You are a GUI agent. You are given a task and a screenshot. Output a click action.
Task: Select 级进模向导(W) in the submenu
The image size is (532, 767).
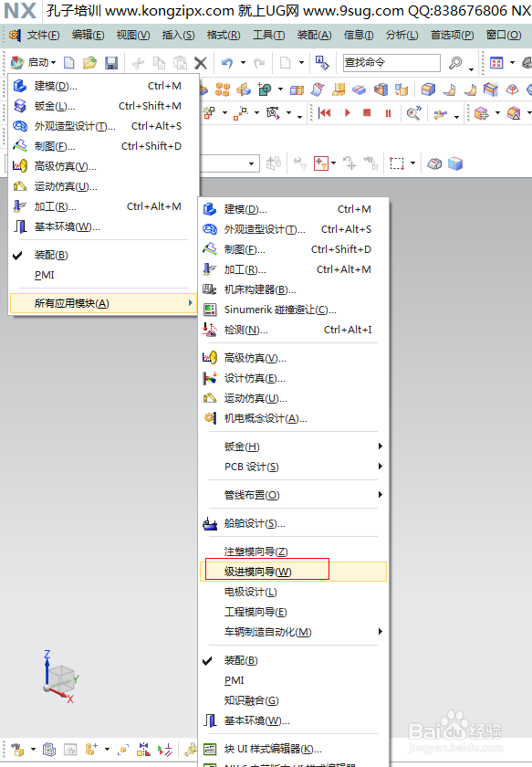click(293, 572)
